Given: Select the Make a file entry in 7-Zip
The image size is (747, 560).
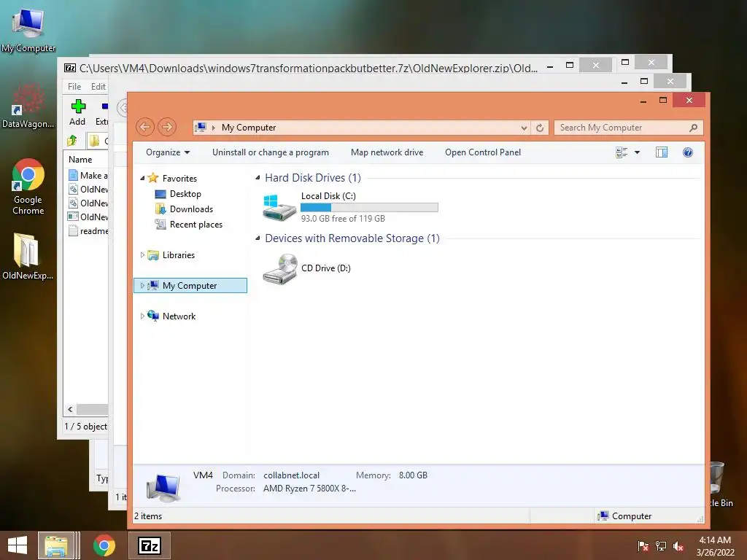Looking at the screenshot, I should click(88, 175).
